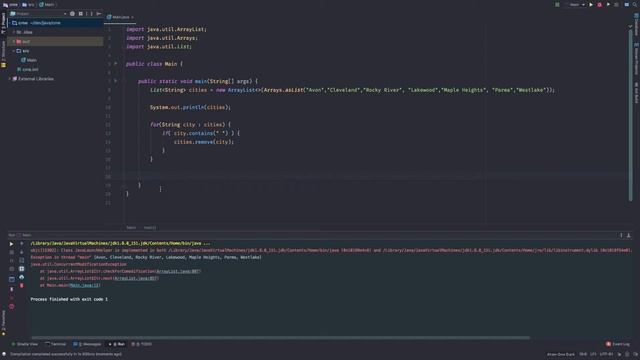Click project name in navigation breadcrumb
This screenshot has height=360, width=640.
point(11,4)
